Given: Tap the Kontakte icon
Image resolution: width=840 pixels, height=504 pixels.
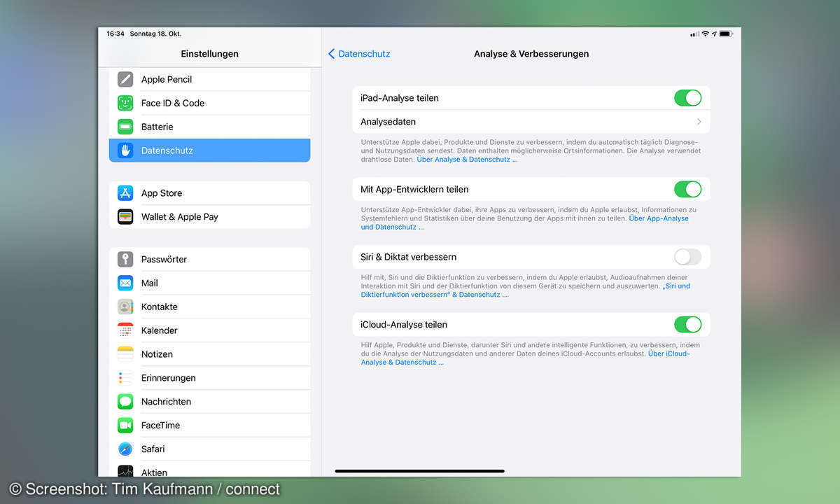Looking at the screenshot, I should (x=125, y=307).
